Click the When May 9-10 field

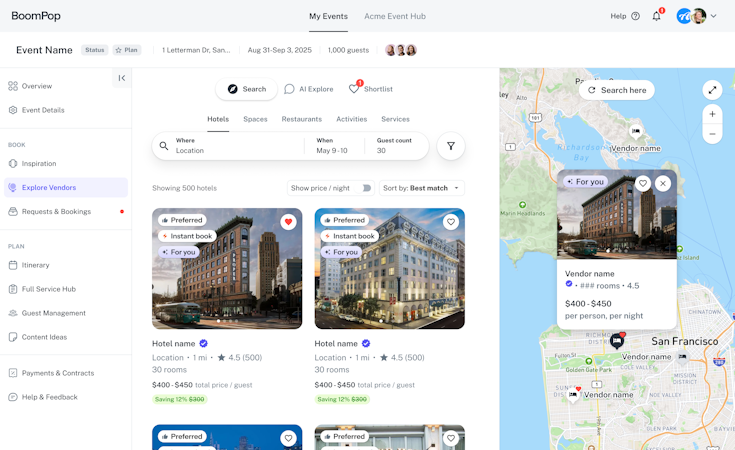[x=332, y=146]
